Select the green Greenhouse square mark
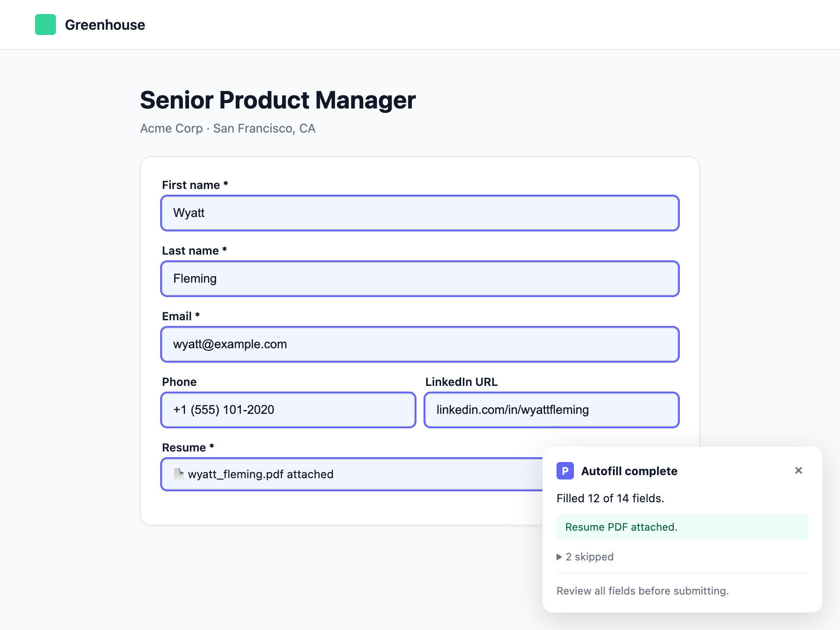 45,24
